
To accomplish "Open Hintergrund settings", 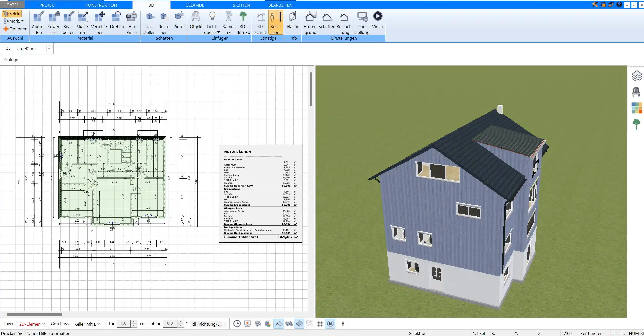I will 310,23.
